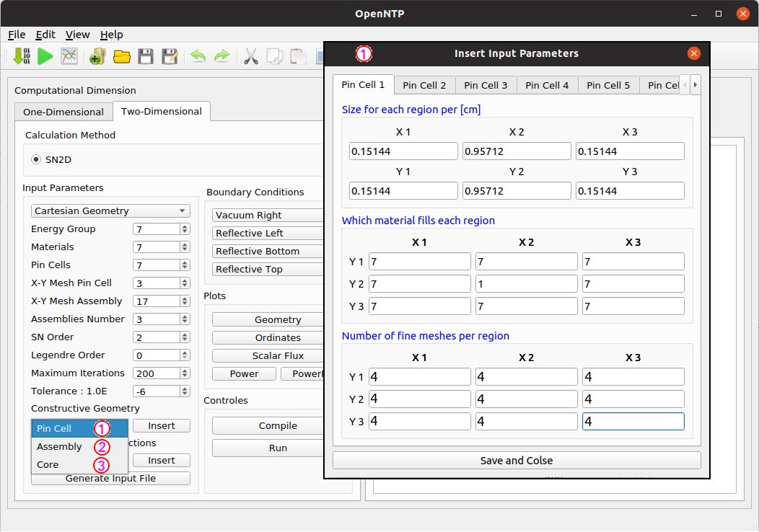Click the green Undo arrow icon
This screenshot has width=759, height=532.
point(198,56)
